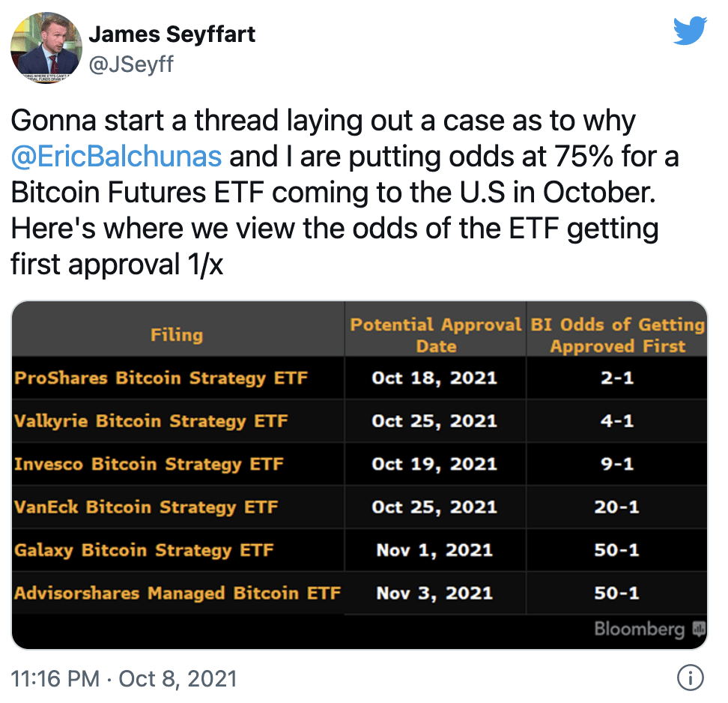Click the tweet text body
This screenshot has width=728, height=703.
click(345, 192)
